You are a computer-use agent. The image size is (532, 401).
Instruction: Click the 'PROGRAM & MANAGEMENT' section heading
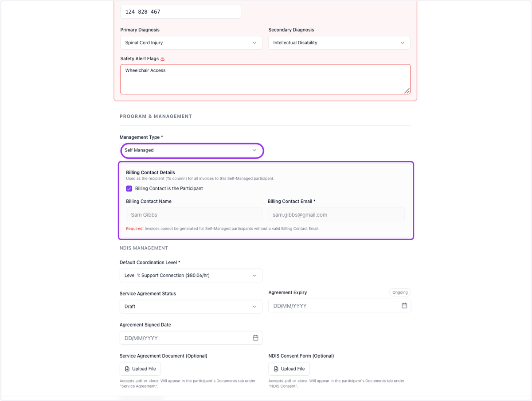[x=156, y=117]
